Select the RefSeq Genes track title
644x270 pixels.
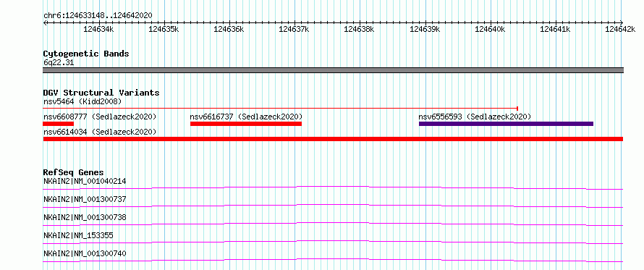click(x=74, y=172)
